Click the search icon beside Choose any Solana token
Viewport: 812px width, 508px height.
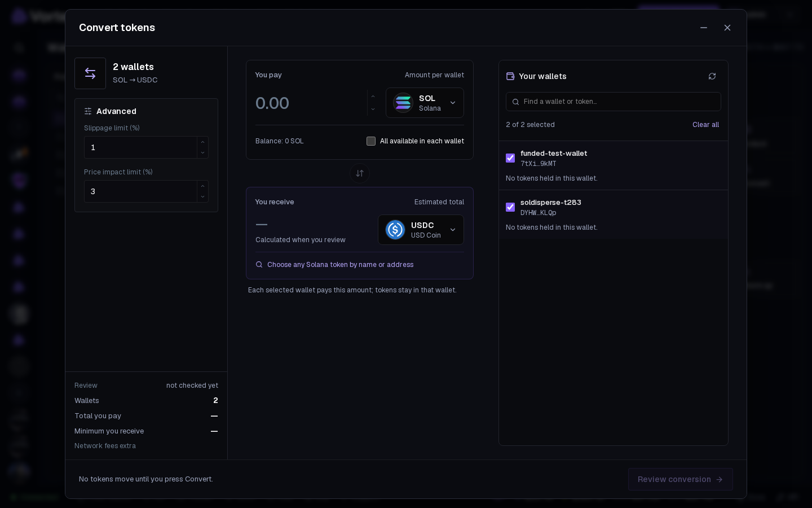[x=259, y=265]
